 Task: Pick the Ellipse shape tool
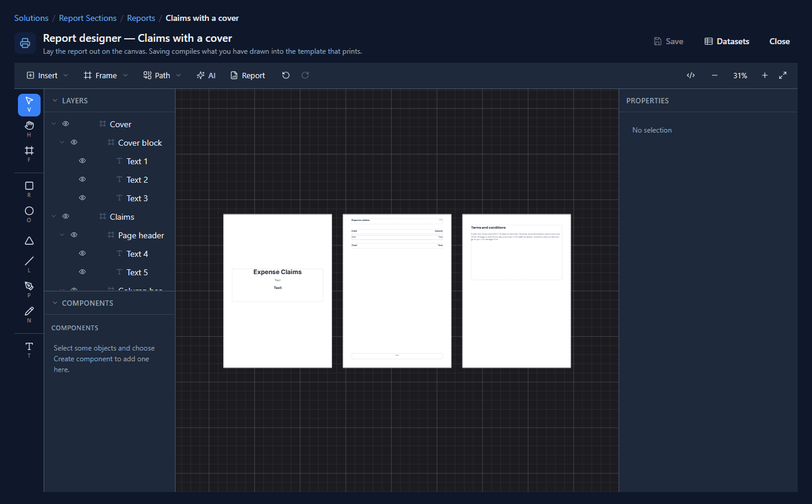29,215
